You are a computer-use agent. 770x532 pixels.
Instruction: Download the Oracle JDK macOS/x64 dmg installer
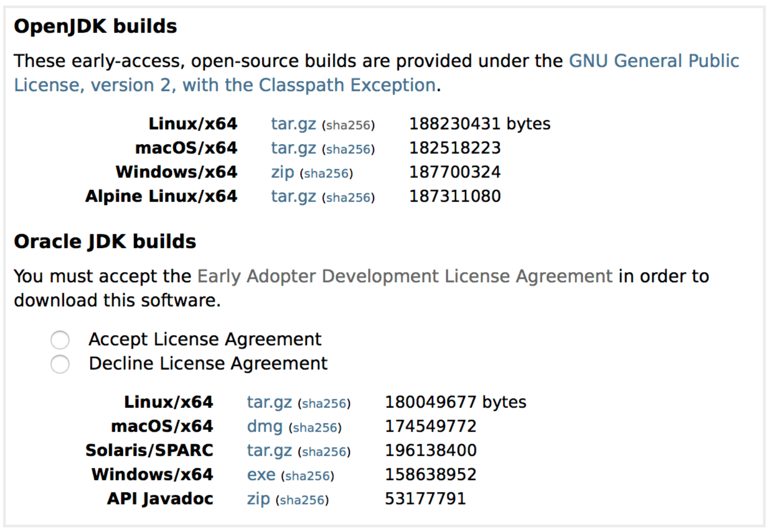pyautogui.click(x=264, y=426)
